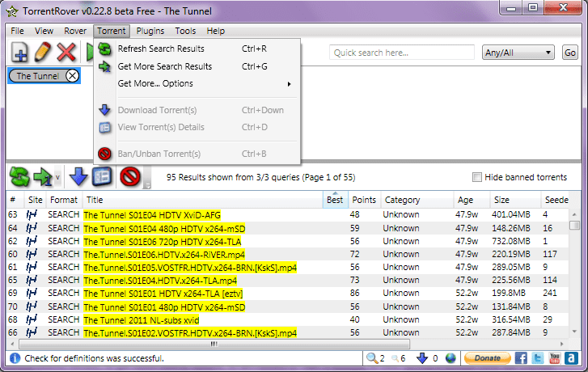Click the red ban torrent toolbar icon
588x372 pixels.
click(130, 176)
